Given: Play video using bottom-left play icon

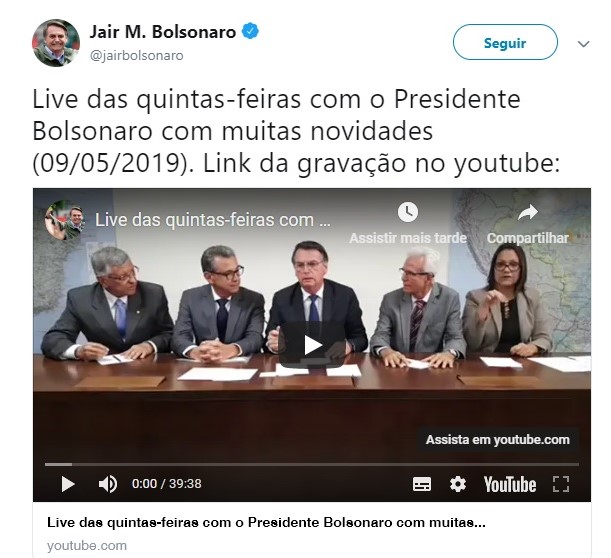Looking at the screenshot, I should [68, 484].
